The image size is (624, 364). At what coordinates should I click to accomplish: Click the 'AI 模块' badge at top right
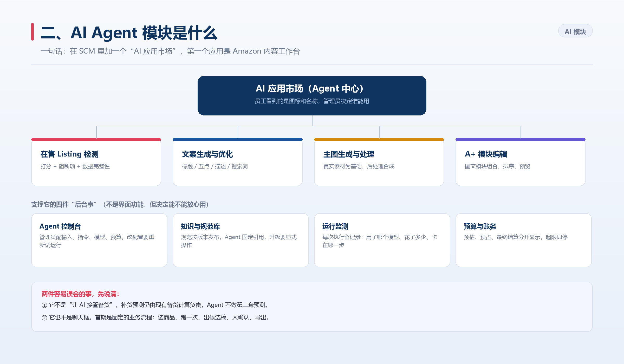tap(575, 31)
